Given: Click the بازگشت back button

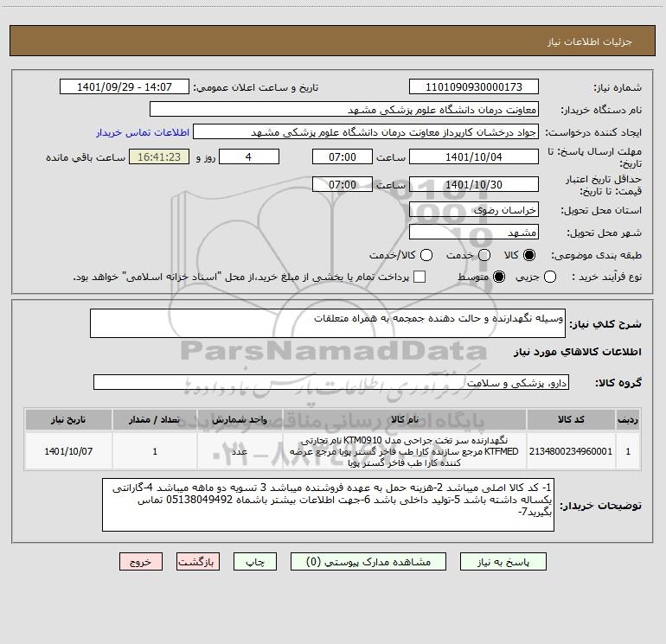Looking at the screenshot, I should tap(198, 562).
